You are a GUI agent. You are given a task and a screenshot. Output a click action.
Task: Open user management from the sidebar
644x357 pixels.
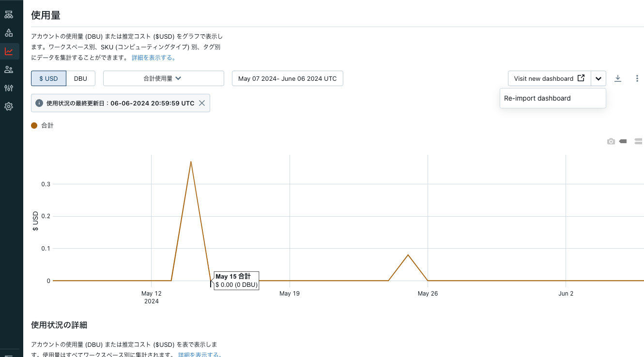pyautogui.click(x=9, y=69)
